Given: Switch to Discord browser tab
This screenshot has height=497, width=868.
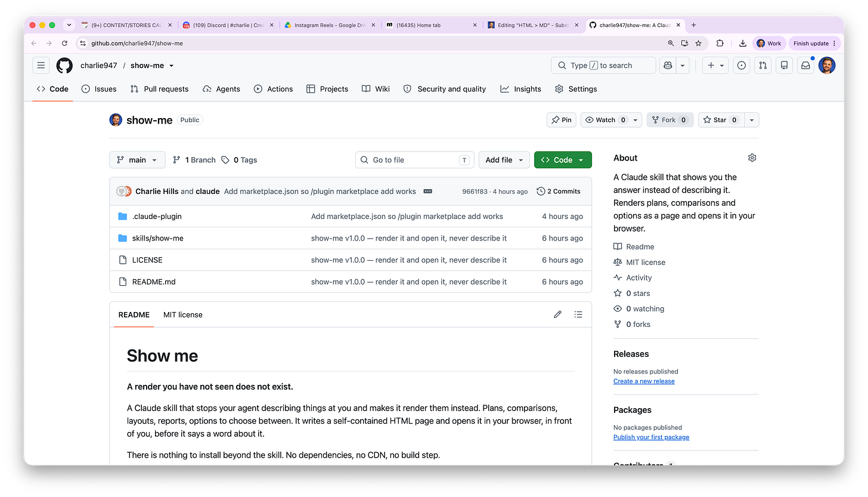Looking at the screenshot, I should point(228,25).
